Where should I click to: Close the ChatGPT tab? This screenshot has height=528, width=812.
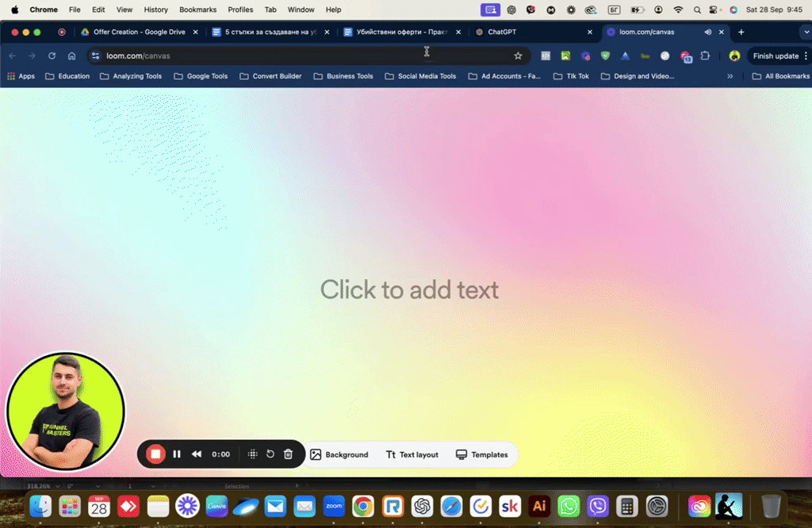tap(589, 32)
